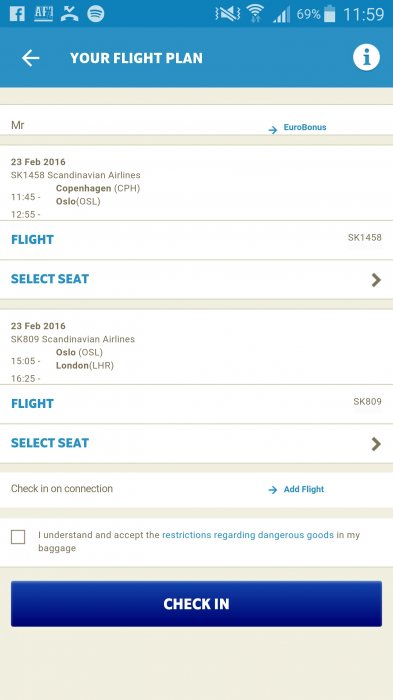The image size is (393, 700).
Task: Open the SK1458 Flight row
Action: coord(196,240)
